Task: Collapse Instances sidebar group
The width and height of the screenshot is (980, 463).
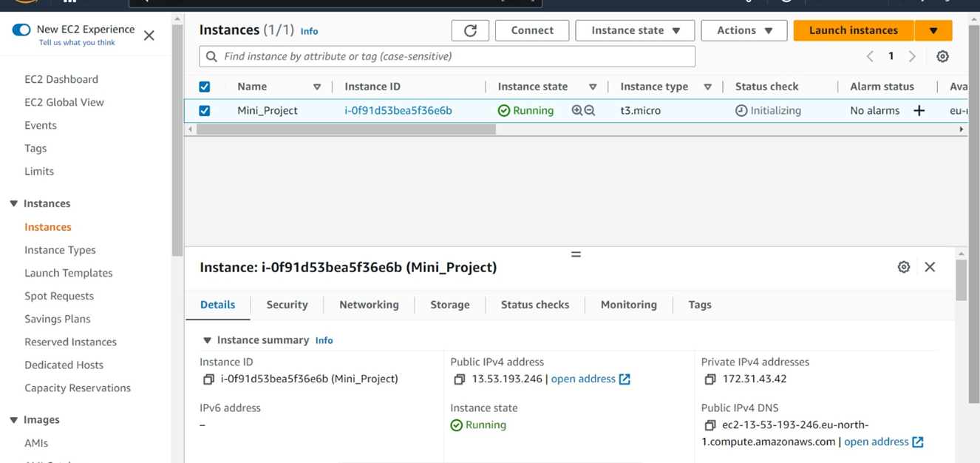Action: pyautogui.click(x=13, y=203)
